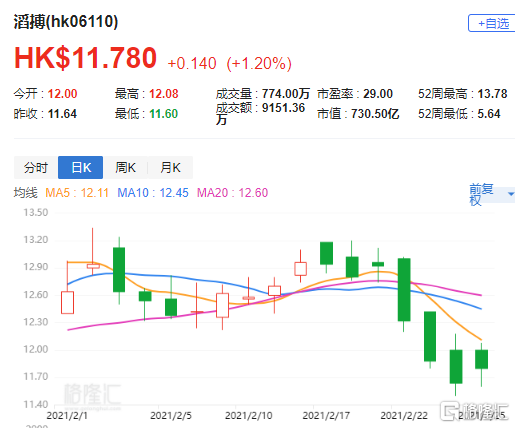Click the first red candlestick above 2021/2/1
Image resolution: width=515 pixels, height=428 pixels.
[x=67, y=302]
